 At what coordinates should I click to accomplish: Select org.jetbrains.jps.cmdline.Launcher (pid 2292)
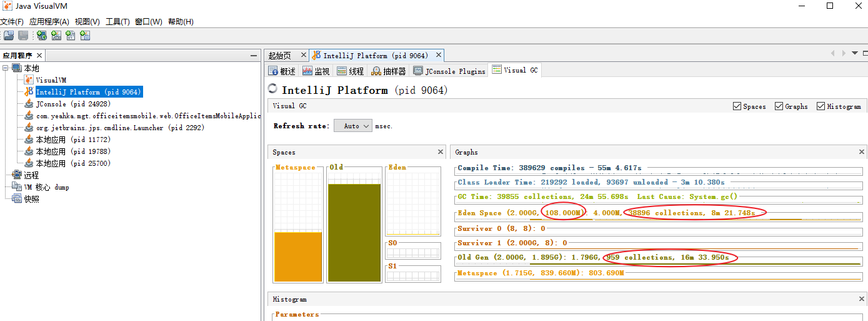click(114, 128)
